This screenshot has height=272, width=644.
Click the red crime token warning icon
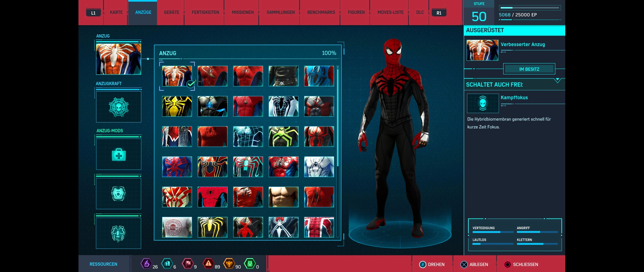pyautogui.click(x=208, y=264)
